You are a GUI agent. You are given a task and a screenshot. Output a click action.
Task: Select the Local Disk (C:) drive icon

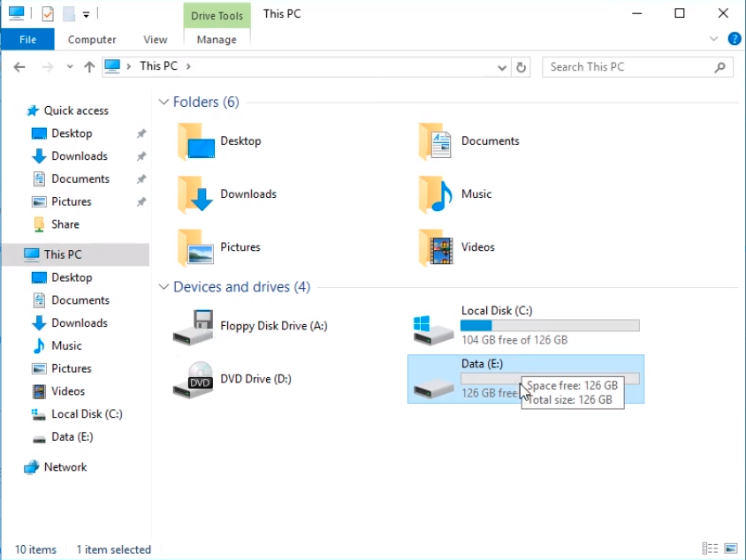coord(434,328)
